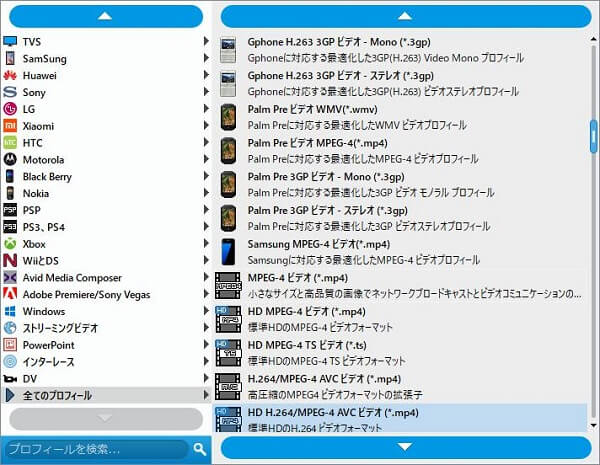Image resolution: width=600 pixels, height=465 pixels.
Task: Expand the PSP submenu arrow
Action: click(x=206, y=209)
